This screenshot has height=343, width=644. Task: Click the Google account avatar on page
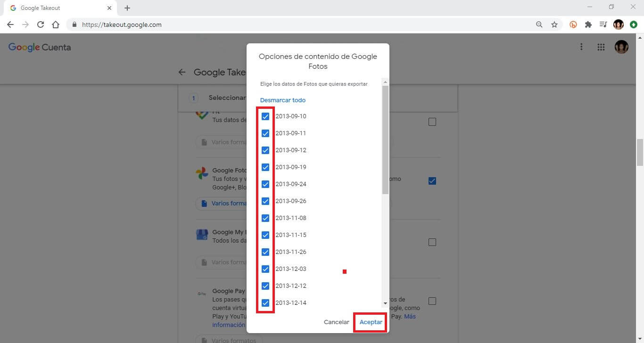[x=621, y=47]
